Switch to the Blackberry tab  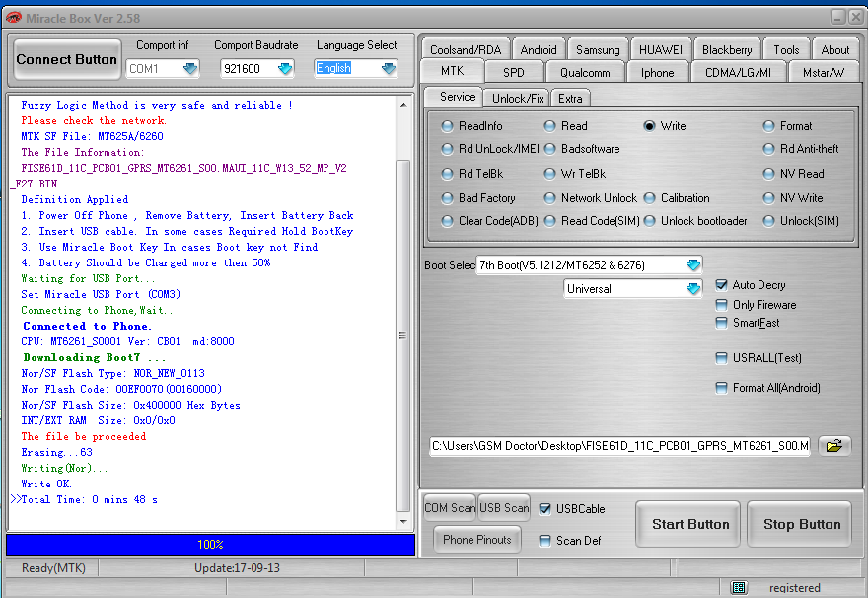(x=727, y=49)
